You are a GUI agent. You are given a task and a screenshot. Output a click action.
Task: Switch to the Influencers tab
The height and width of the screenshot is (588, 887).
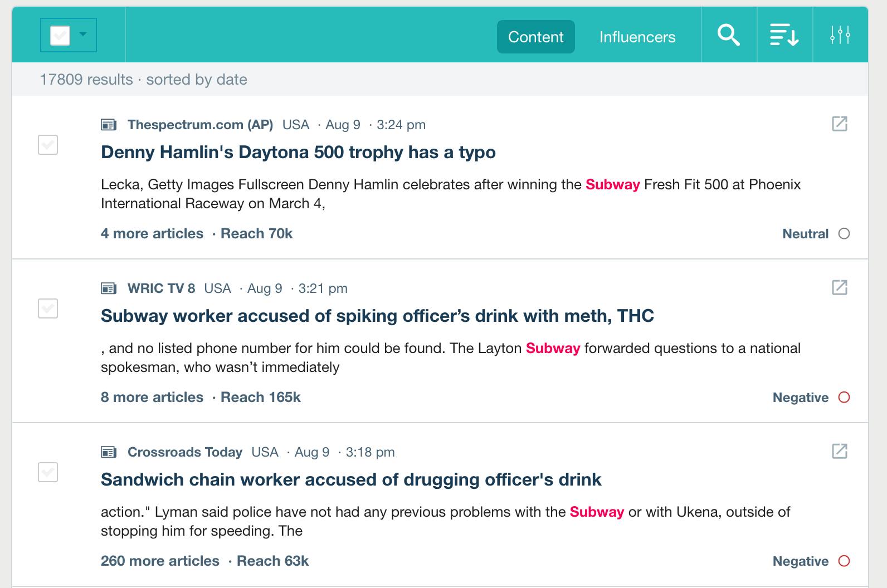pos(637,37)
